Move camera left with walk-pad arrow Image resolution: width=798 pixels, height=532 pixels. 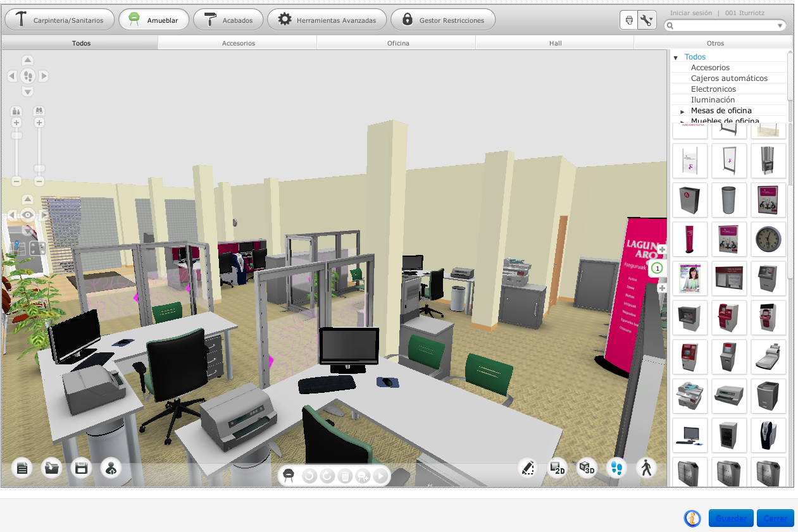coord(12,76)
